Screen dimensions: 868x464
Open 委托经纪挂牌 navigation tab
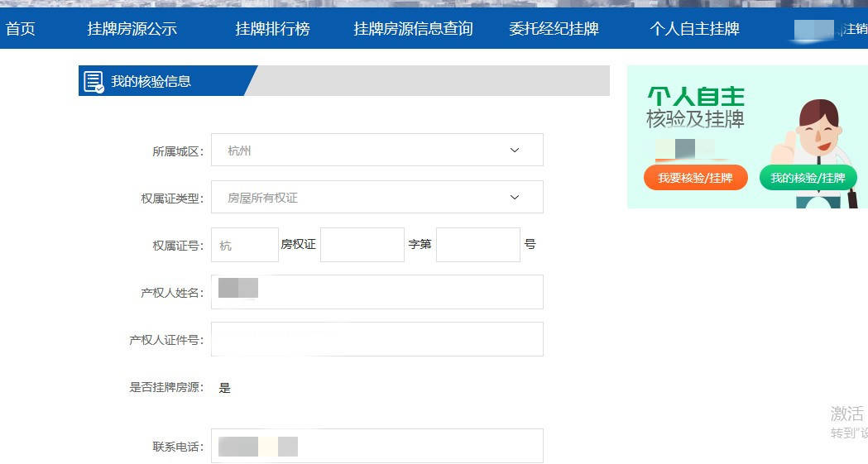[x=554, y=29]
